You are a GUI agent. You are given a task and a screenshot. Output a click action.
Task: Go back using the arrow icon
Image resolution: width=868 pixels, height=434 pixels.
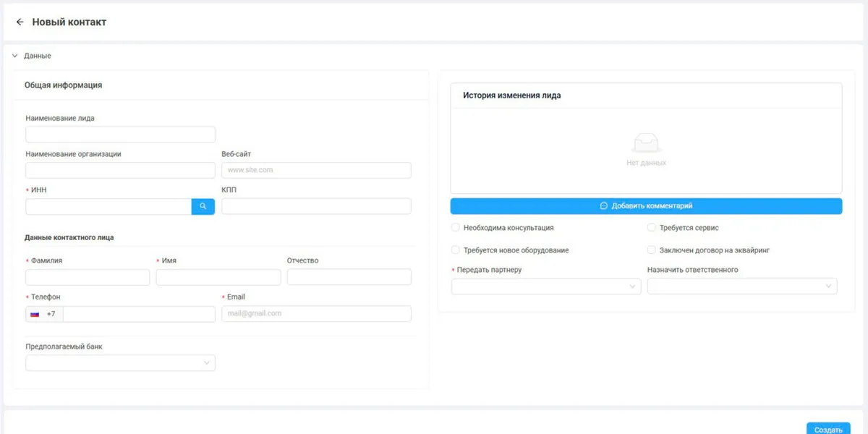pos(20,22)
